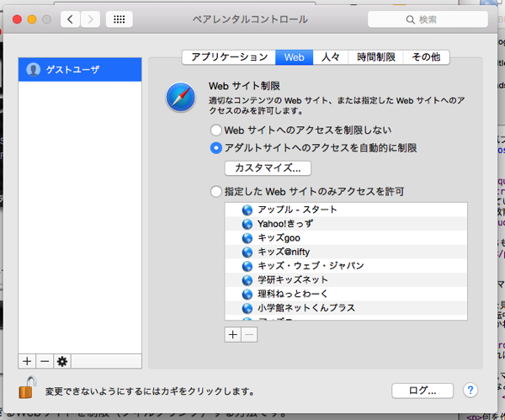Remove user with sidebar minus button
This screenshot has width=505, height=420.
pos(45,361)
